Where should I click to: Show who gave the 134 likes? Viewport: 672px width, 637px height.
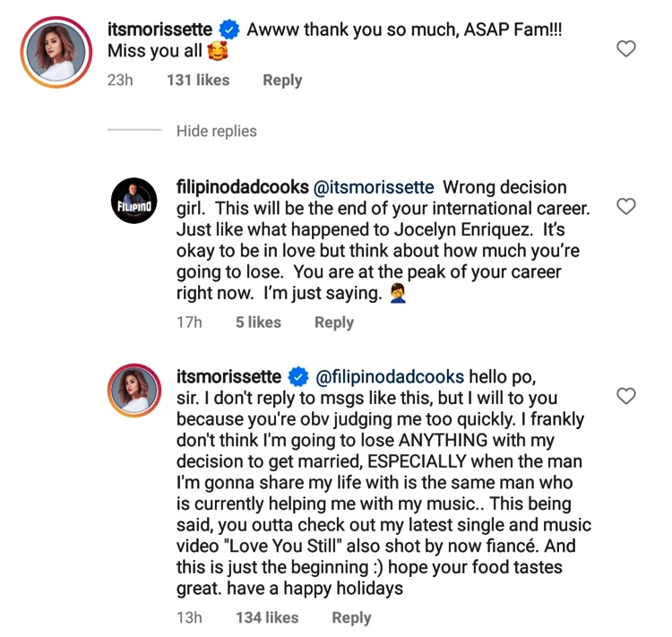click(266, 617)
